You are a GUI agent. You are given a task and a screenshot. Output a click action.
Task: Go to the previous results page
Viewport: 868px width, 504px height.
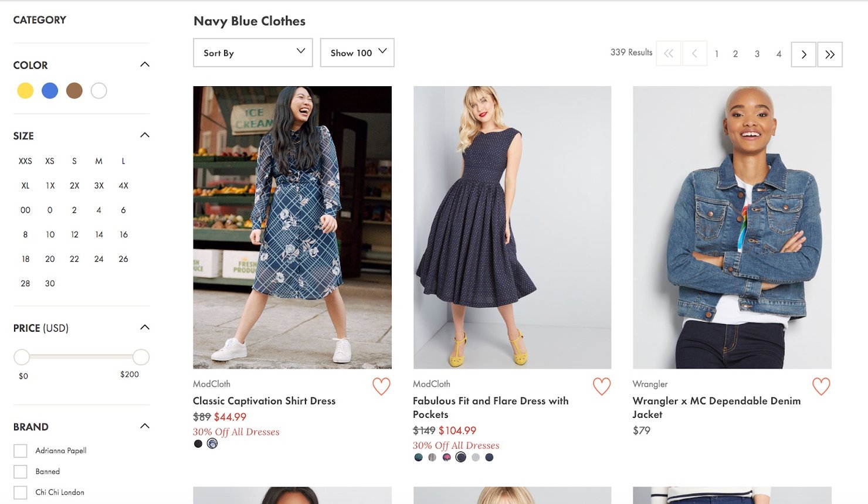coord(694,54)
